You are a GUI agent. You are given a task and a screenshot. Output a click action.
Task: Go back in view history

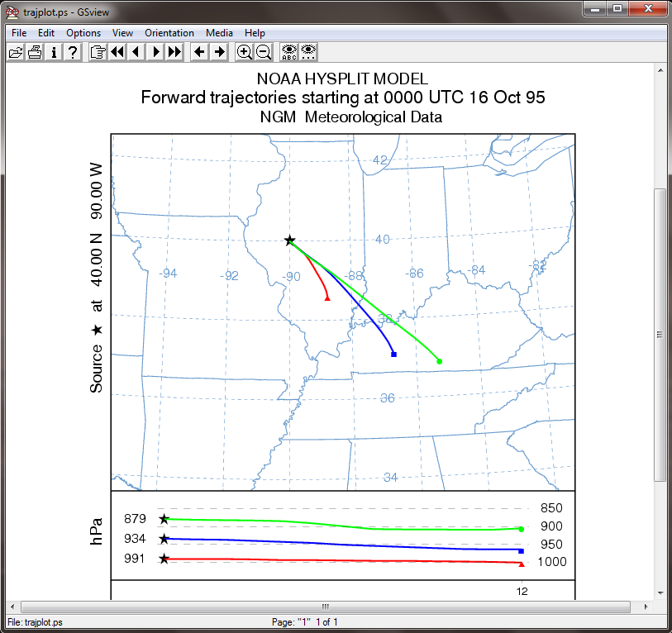tap(199, 52)
